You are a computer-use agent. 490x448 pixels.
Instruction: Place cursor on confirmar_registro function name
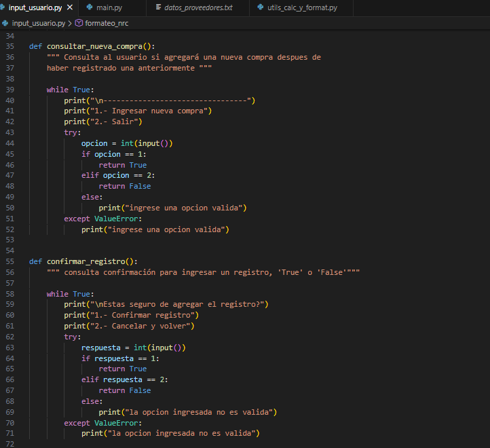[x=87, y=261]
